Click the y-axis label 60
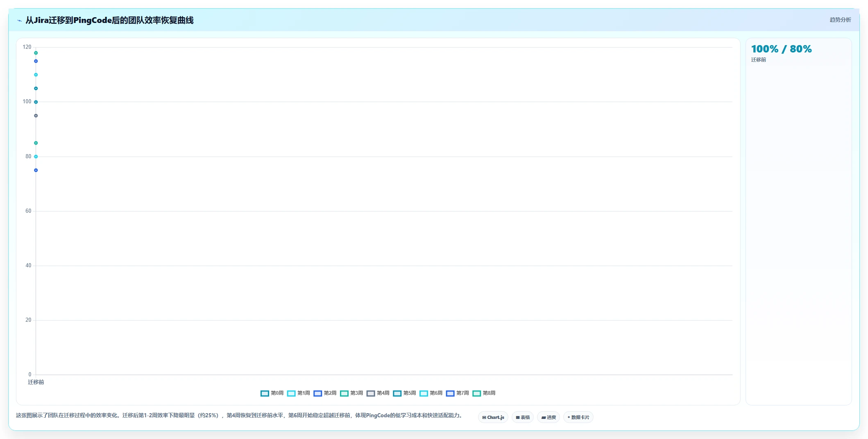The image size is (868, 439). tap(28, 211)
